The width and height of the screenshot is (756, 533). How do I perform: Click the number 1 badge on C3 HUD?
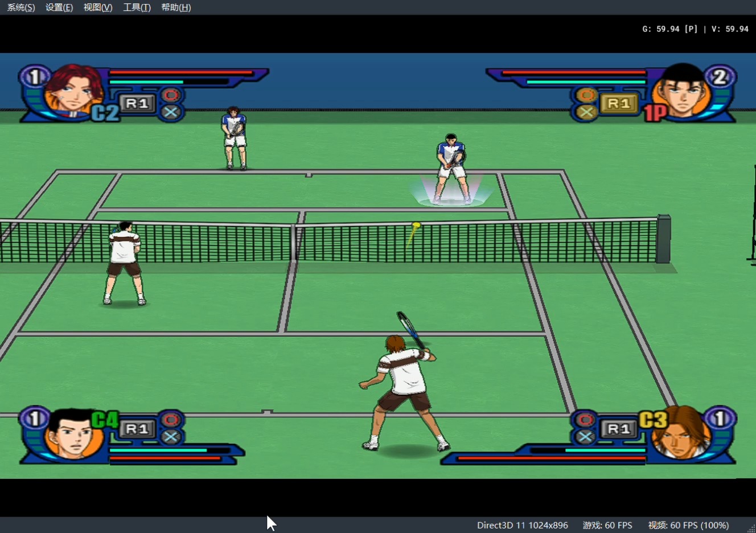721,419
